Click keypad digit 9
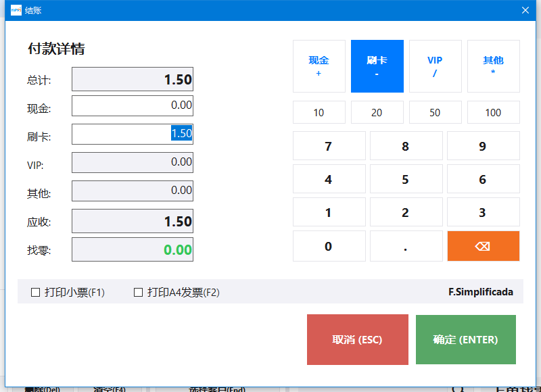The width and height of the screenshot is (541, 392). point(483,146)
